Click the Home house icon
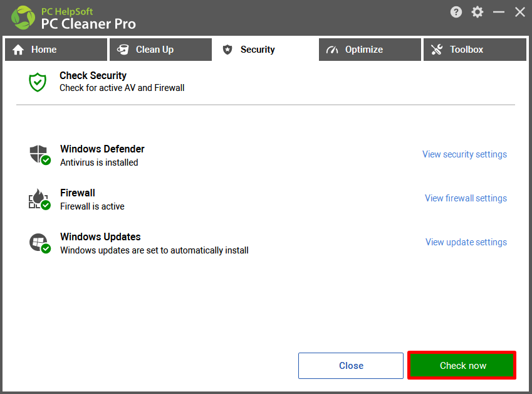This screenshot has height=394, width=532. pos(18,50)
